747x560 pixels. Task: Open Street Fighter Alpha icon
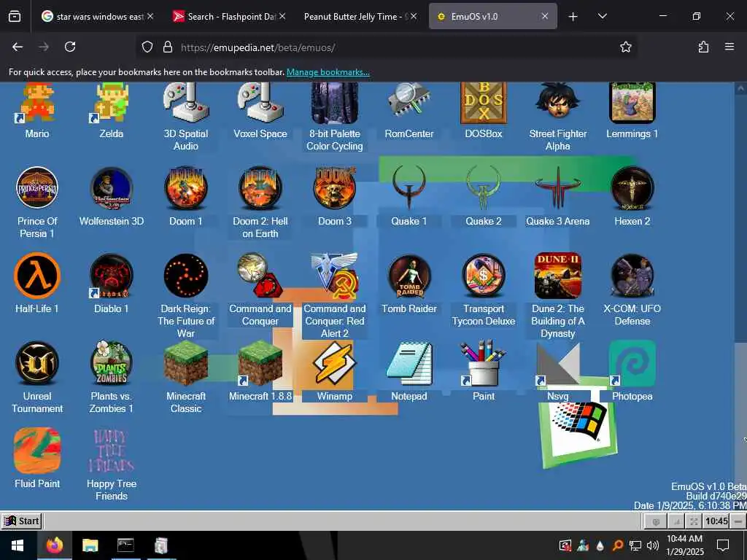pos(558,102)
